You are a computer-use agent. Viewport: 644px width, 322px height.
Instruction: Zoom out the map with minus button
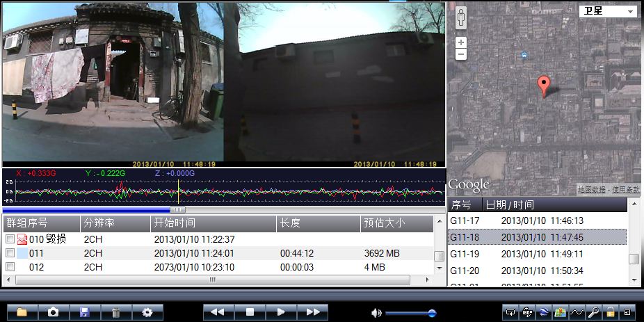coord(461,54)
